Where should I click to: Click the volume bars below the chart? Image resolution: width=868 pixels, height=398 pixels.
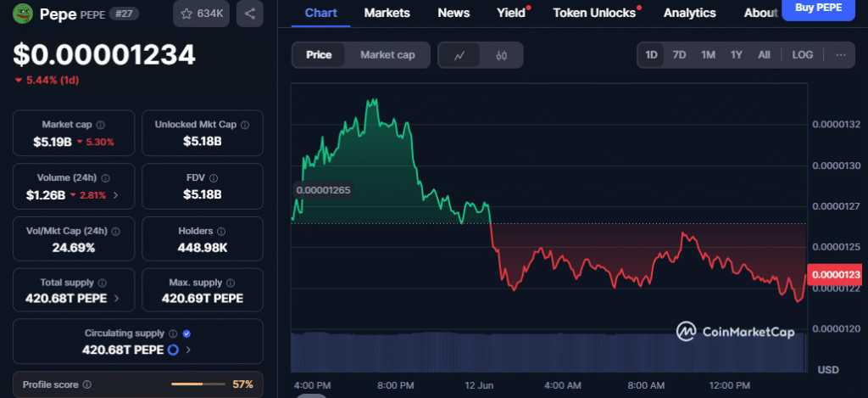(x=548, y=352)
